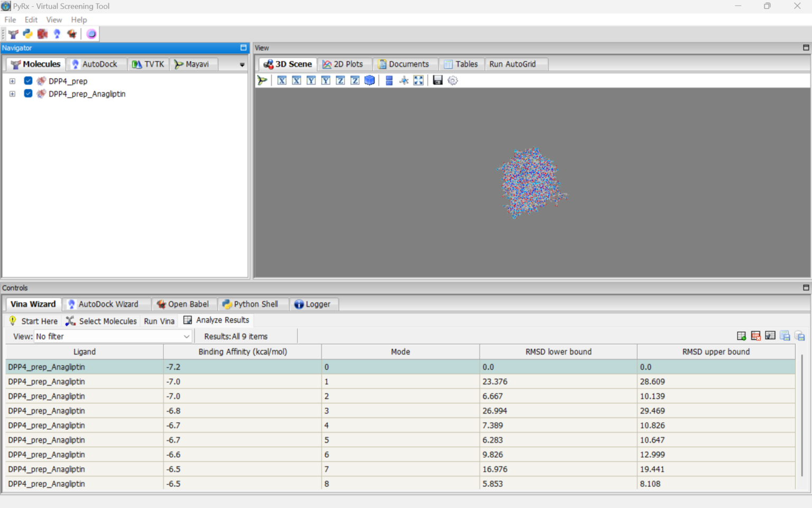Remove selected result via red table icon
This screenshot has height=508, width=812.
756,336
